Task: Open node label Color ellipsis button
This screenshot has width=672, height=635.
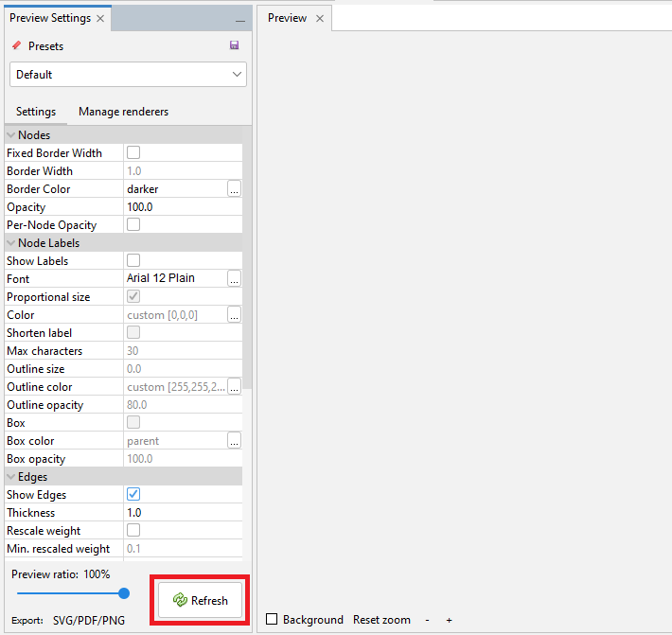Action: (234, 314)
